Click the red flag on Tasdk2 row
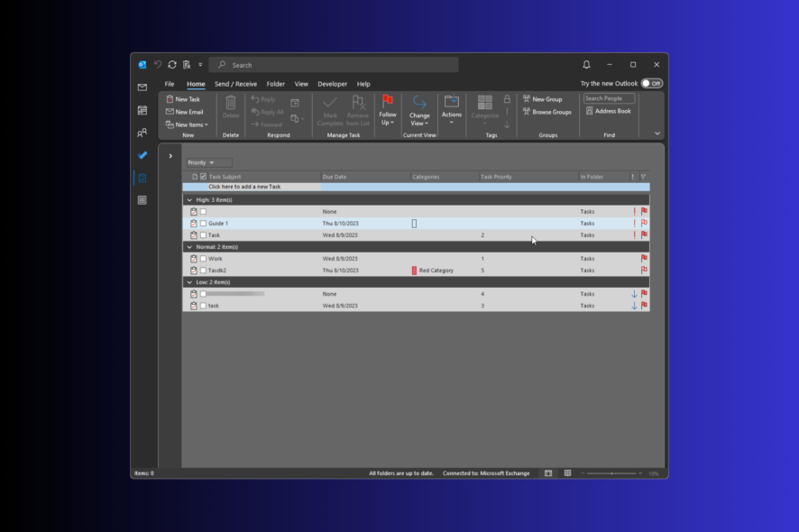799x532 pixels. coord(644,271)
